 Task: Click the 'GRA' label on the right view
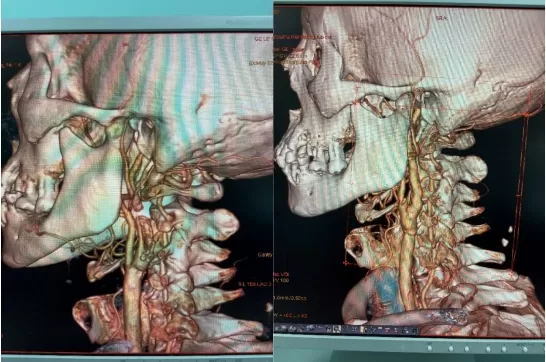(441, 17)
